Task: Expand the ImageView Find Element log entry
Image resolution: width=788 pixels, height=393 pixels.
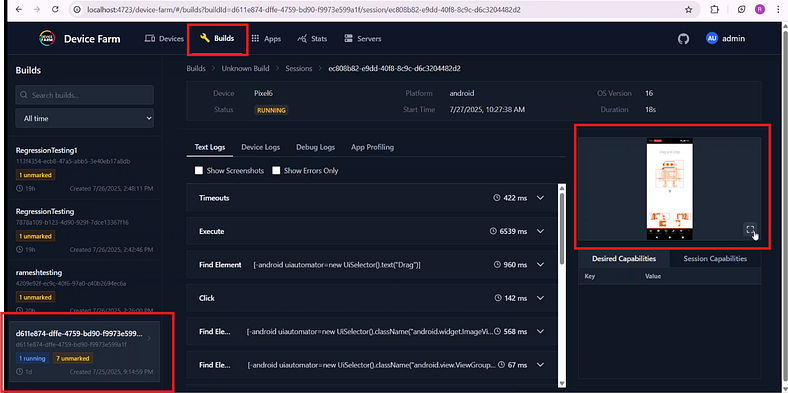Action: (x=541, y=332)
